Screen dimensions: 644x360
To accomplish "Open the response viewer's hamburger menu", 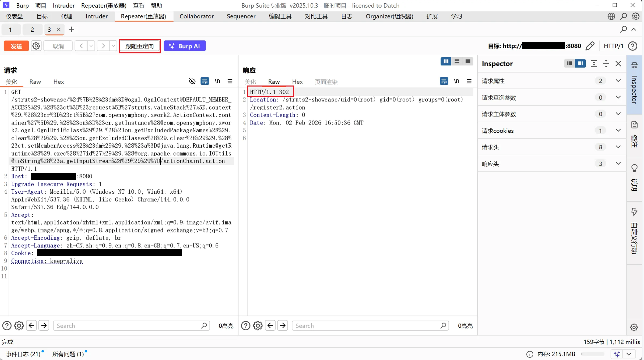I will click(x=469, y=81).
